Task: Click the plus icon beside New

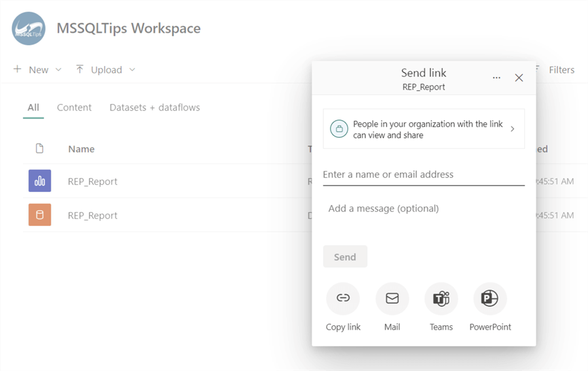Action: (17, 69)
